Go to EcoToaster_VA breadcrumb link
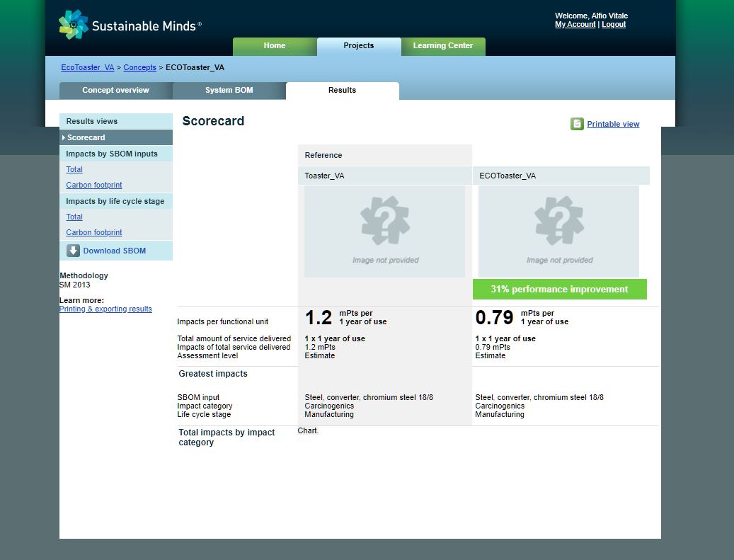734x560 pixels. click(x=88, y=67)
